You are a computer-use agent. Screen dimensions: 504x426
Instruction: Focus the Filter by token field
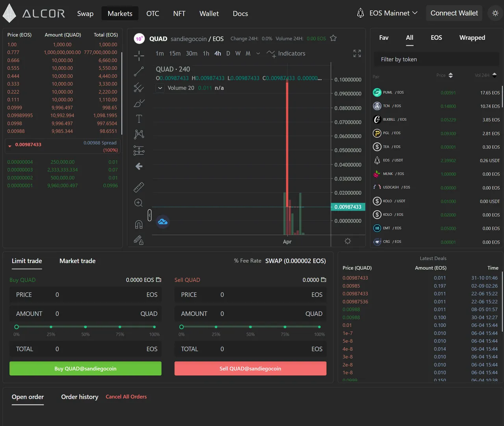tap(437, 59)
